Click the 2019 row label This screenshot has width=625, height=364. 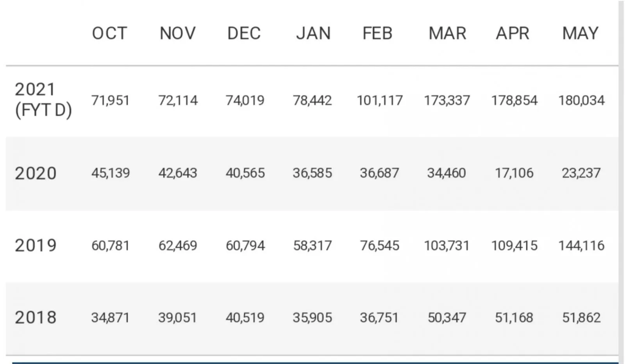pyautogui.click(x=36, y=245)
